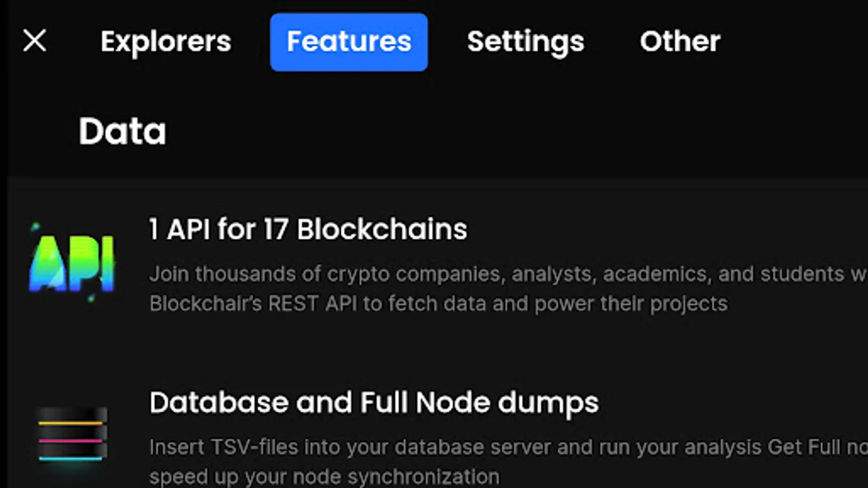Click the Data section heading
Viewport: 868px width, 488px height.
pyautogui.click(x=123, y=131)
